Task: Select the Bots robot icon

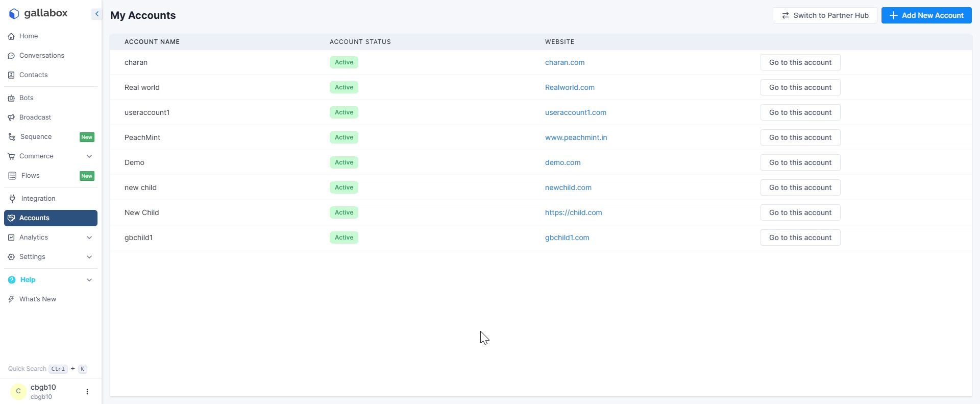Action: [x=11, y=98]
